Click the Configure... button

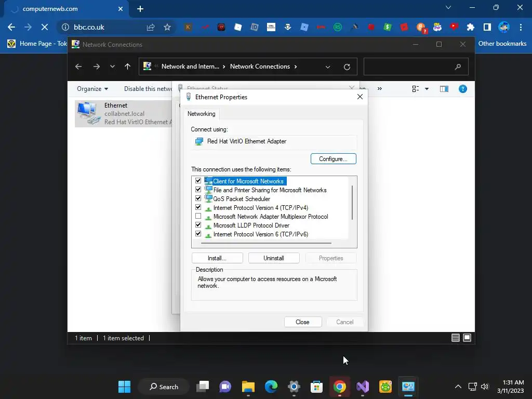click(x=333, y=159)
